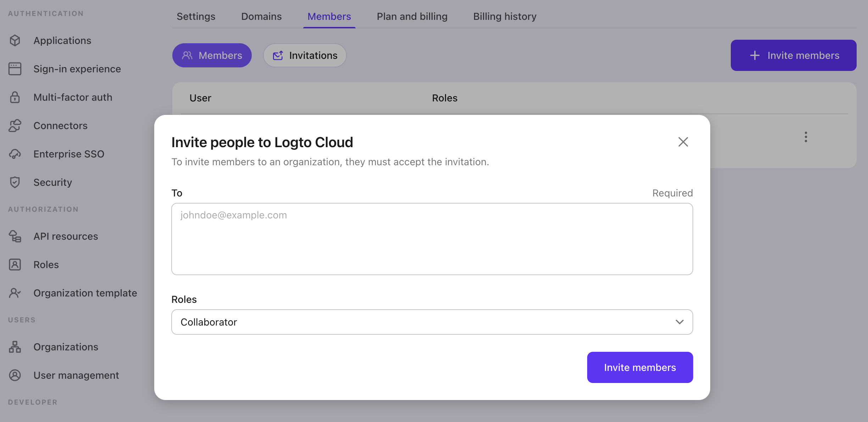Click the Organization template person icon
Screen dimensions: 868x422
[x=15, y=293]
